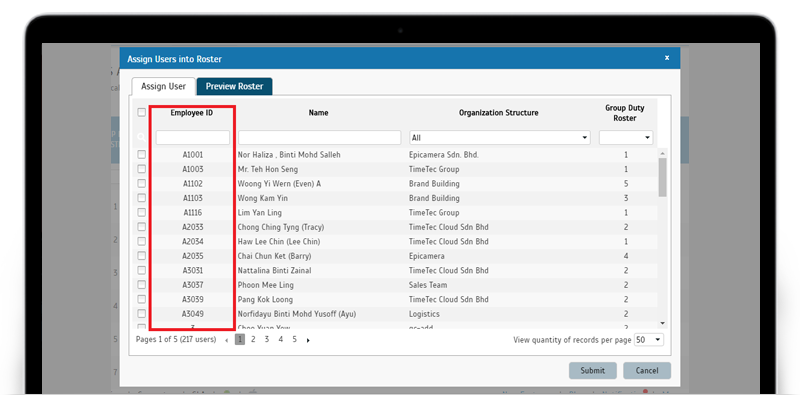
Task: Click roster value 4 for Chai Chun Ket
Action: (x=626, y=256)
